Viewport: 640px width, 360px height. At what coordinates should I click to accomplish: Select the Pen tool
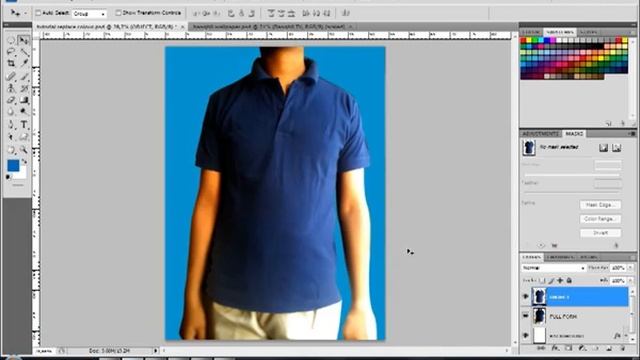(11, 125)
